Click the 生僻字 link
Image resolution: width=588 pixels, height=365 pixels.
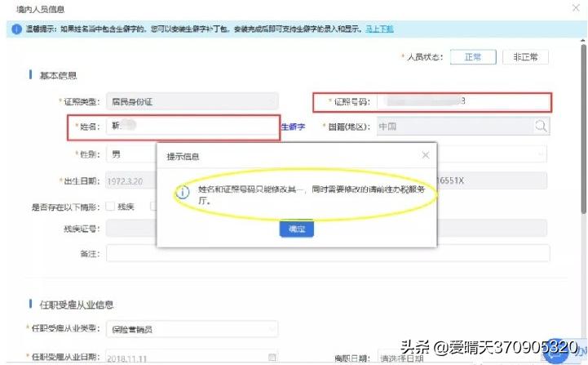tap(293, 127)
